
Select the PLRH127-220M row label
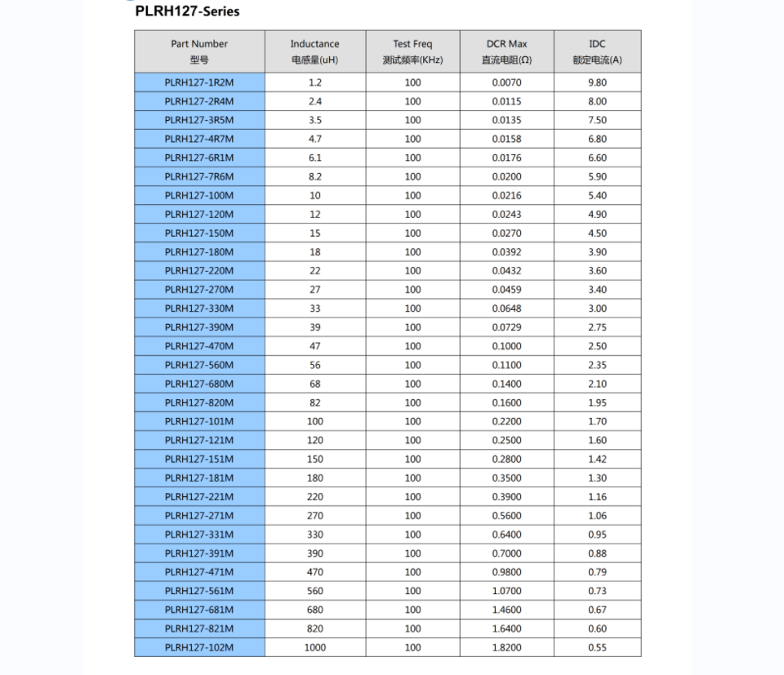(199, 271)
